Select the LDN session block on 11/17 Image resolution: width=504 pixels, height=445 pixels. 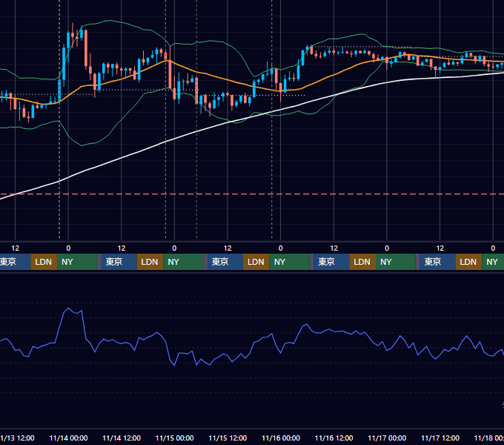468,262
